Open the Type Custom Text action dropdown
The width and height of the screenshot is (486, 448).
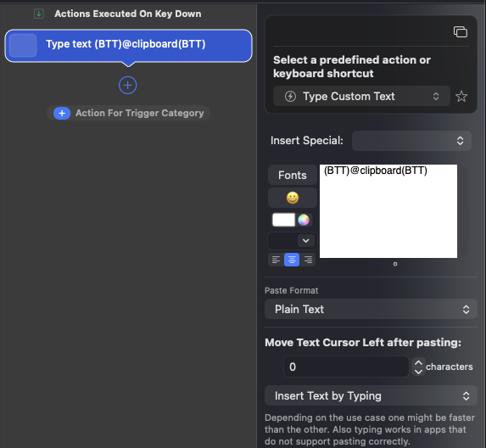[361, 97]
